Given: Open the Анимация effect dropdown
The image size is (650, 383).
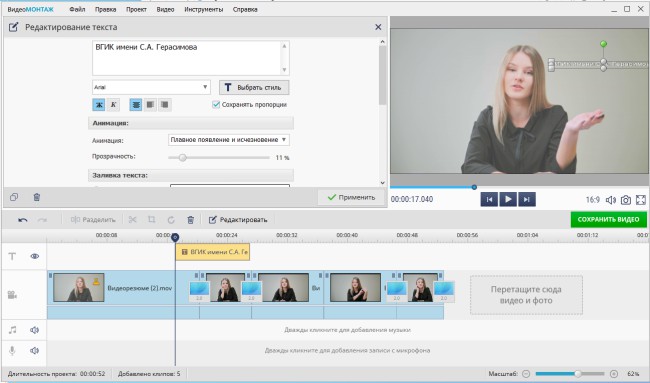Looking at the screenshot, I should pos(229,140).
